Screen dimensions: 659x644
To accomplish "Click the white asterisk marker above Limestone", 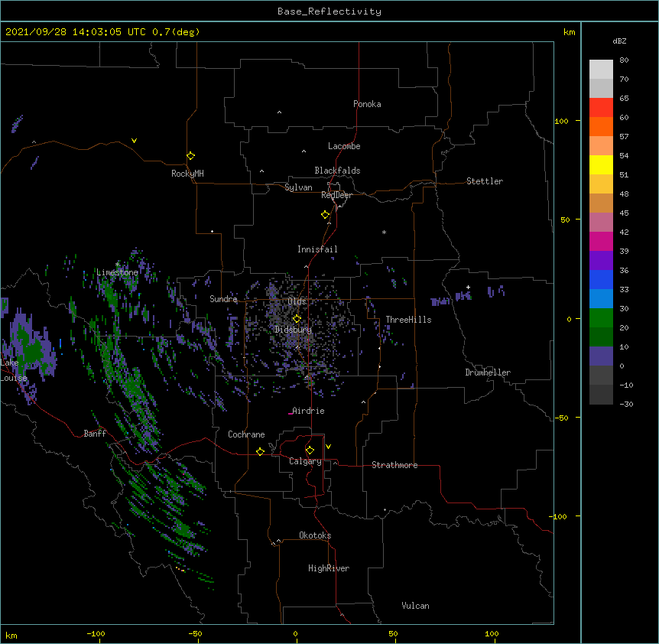I will 118,265.
